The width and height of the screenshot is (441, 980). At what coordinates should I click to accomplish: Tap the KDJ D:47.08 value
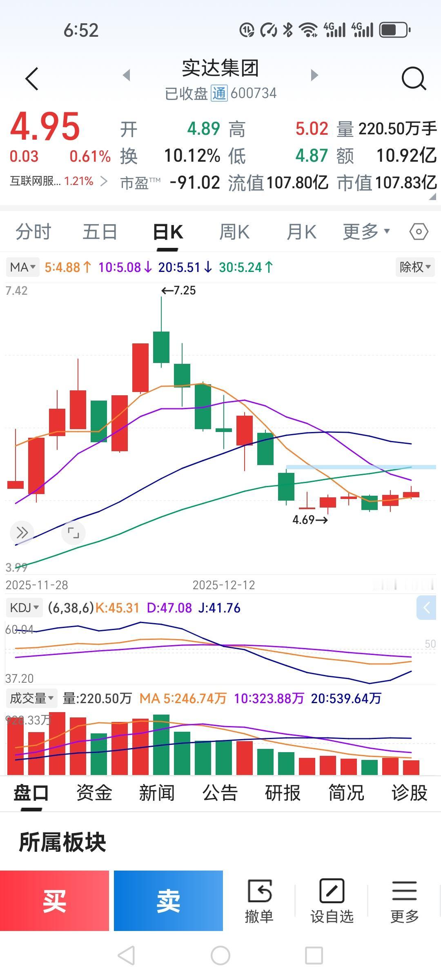point(169,608)
